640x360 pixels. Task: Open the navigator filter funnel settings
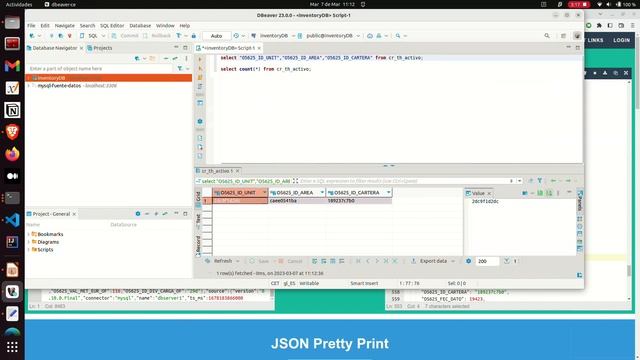(180, 69)
